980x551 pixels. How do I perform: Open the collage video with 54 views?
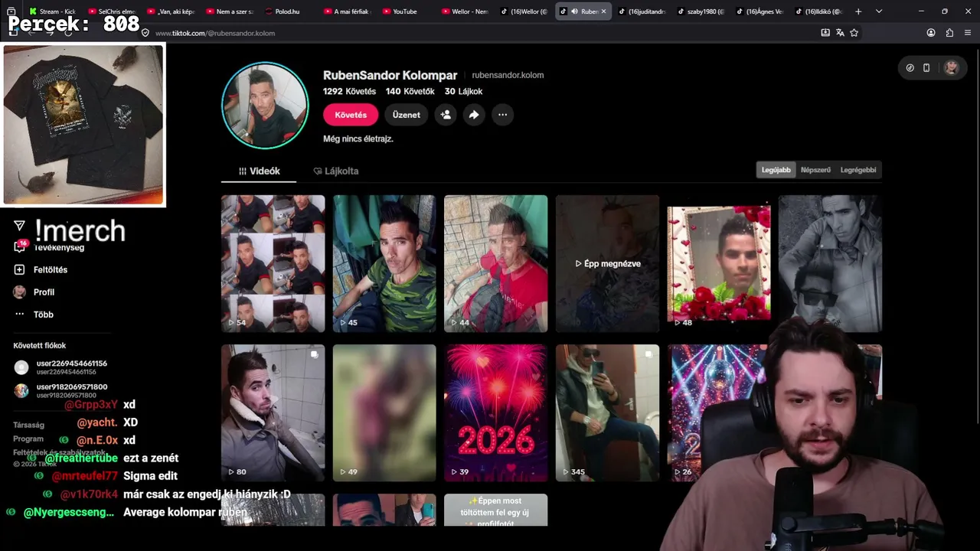(273, 263)
